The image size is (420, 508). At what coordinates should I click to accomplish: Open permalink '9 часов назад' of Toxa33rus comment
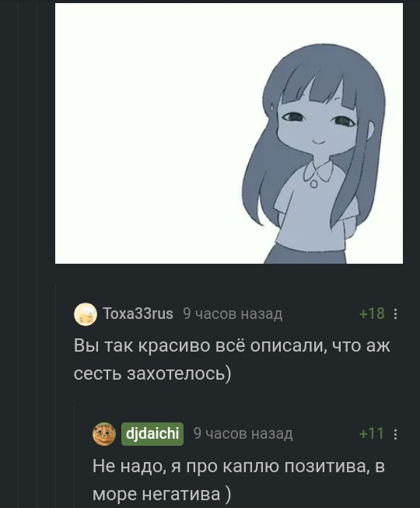(233, 314)
